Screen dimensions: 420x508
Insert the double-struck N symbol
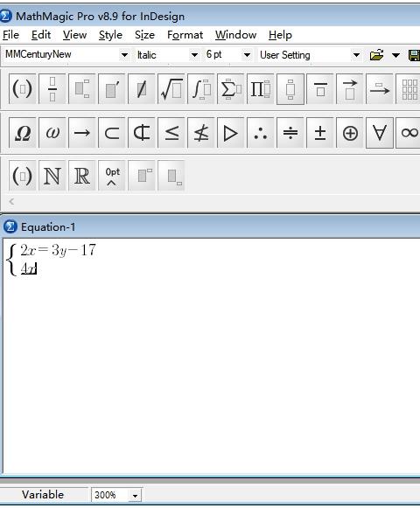click(x=52, y=176)
